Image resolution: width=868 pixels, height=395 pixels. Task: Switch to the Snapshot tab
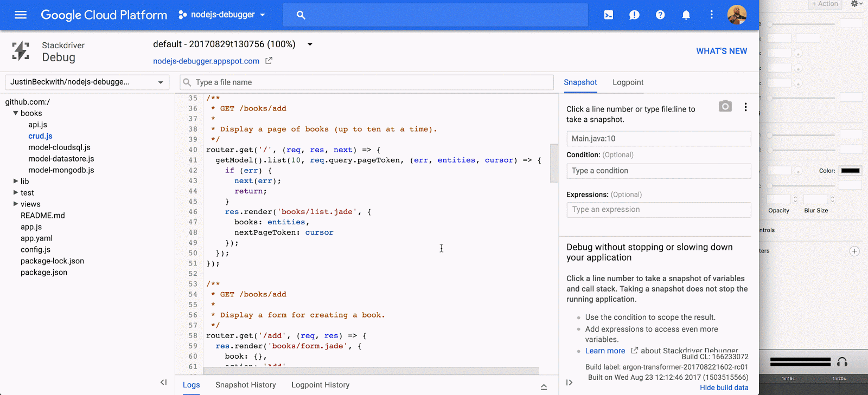(x=580, y=82)
